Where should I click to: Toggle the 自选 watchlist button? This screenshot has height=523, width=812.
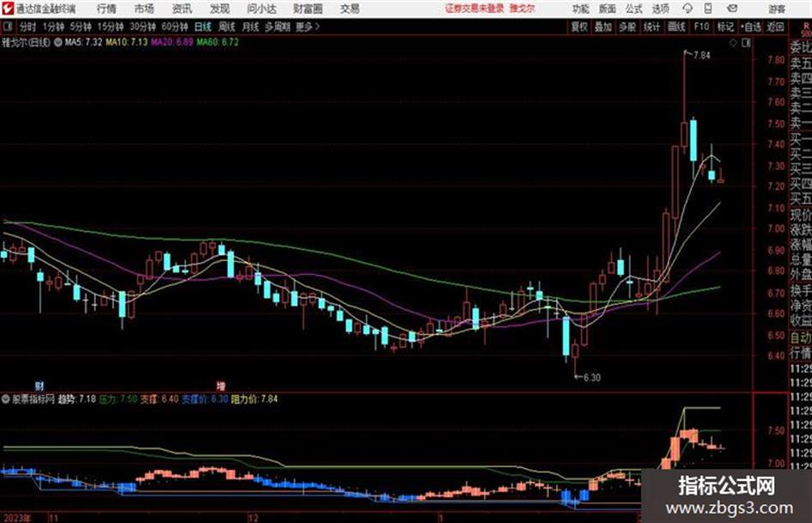click(750, 27)
